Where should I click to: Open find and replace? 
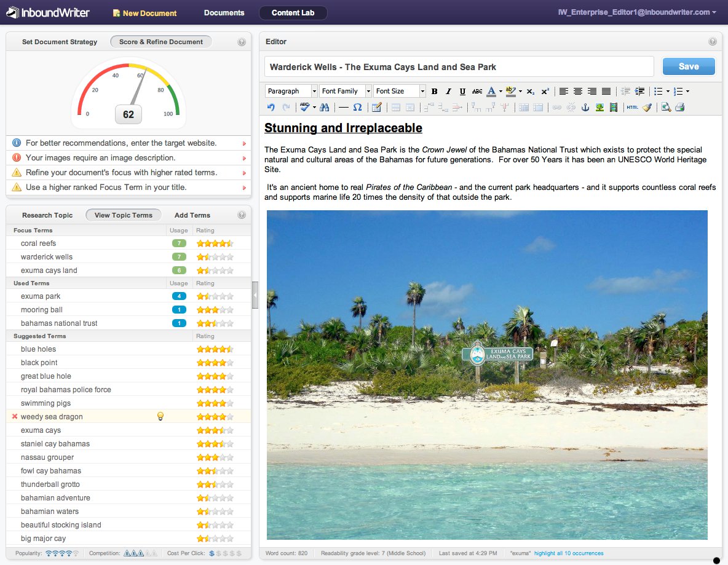coord(324,106)
